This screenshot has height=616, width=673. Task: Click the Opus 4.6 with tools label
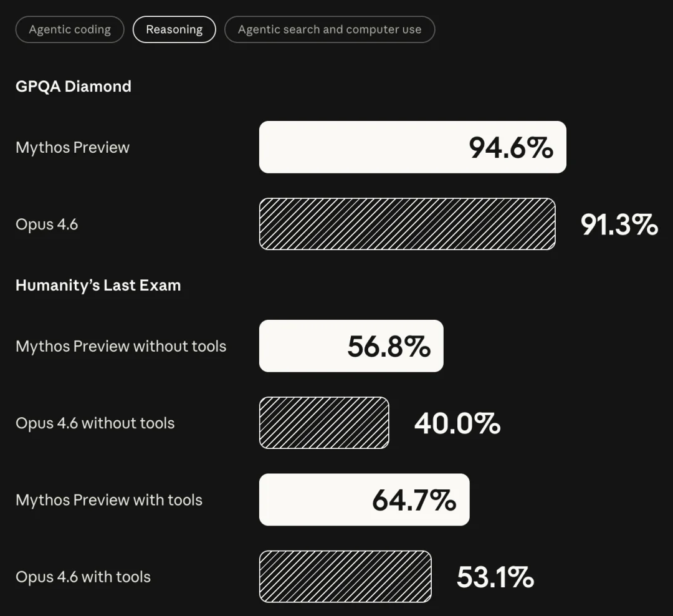(x=83, y=577)
